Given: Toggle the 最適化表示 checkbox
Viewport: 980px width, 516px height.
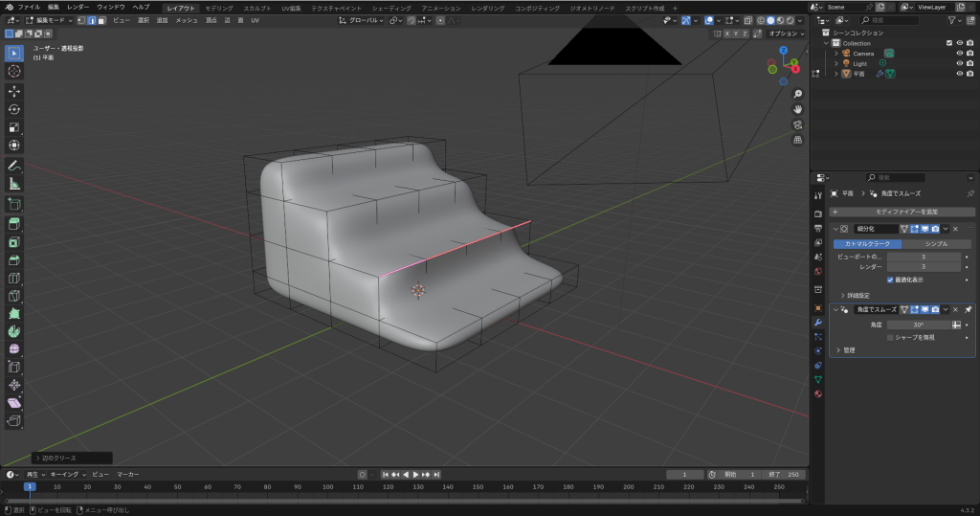Looking at the screenshot, I should 891,280.
